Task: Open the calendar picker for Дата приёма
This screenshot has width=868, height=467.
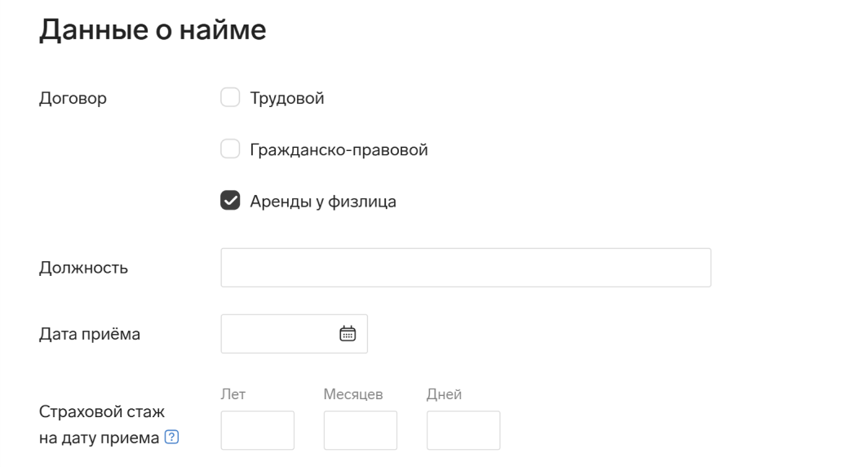Action: pos(348,333)
